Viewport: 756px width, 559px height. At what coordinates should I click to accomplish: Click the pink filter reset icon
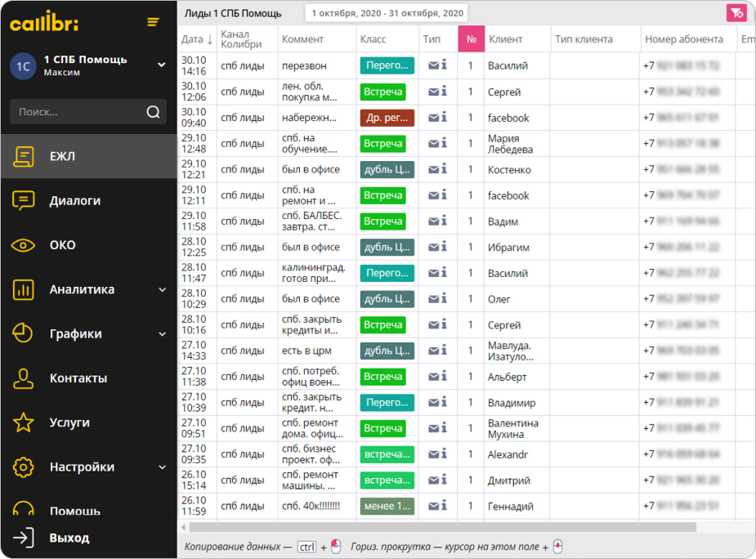(736, 13)
